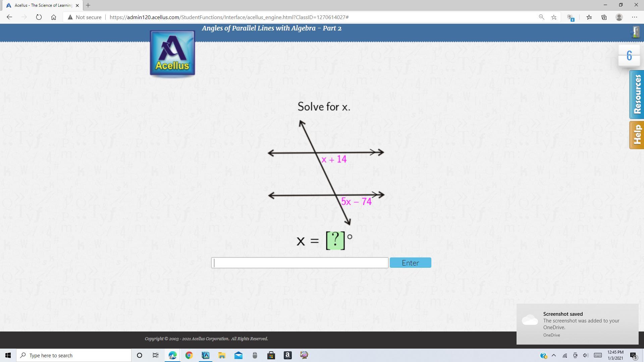Click the OneDrive Screenshot saved notification

[577, 324]
